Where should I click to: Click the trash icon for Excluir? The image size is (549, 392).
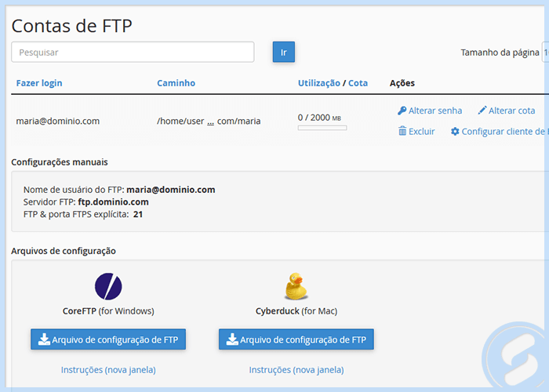[402, 131]
